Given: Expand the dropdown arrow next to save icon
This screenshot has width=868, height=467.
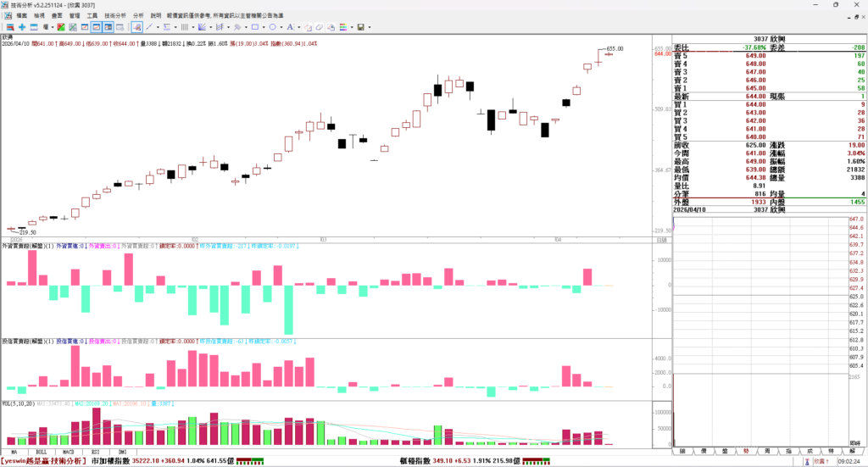Looking at the screenshot, I should (x=370, y=27).
